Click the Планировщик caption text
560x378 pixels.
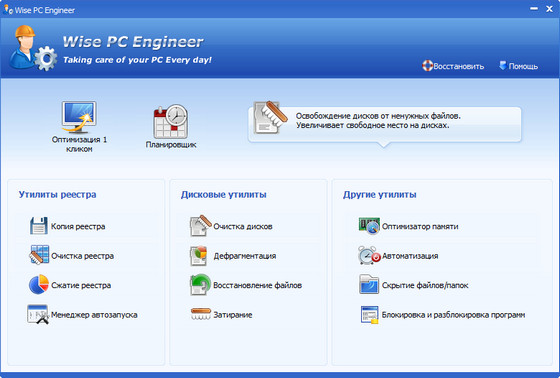pyautogui.click(x=171, y=145)
